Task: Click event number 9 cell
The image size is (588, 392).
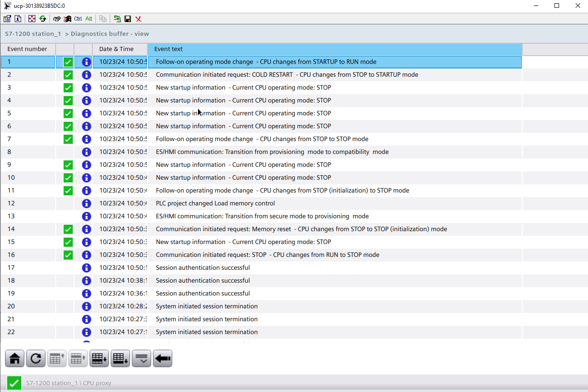Action: [x=28, y=165]
